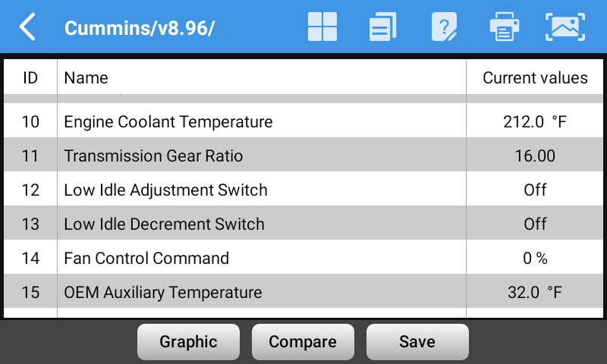Select the Low Idle Decrement Switch row
The image size is (607, 364).
pos(164,224)
